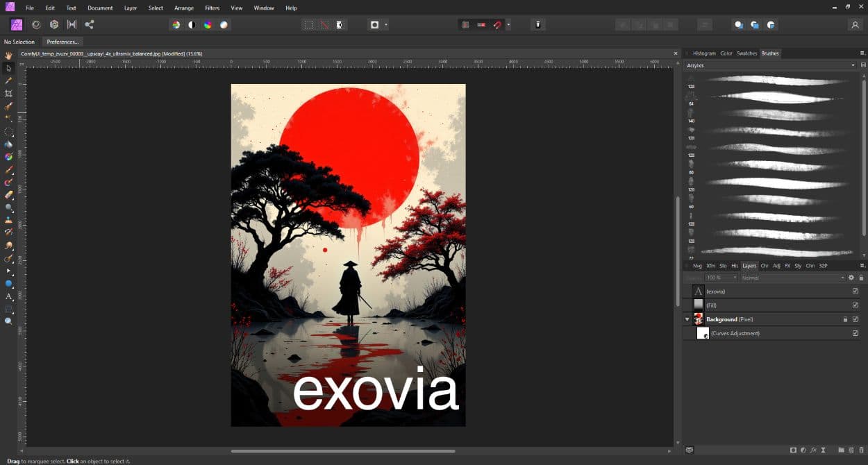This screenshot has height=465, width=868.
Task: Hide the (exovia) text layer
Action: point(855,291)
